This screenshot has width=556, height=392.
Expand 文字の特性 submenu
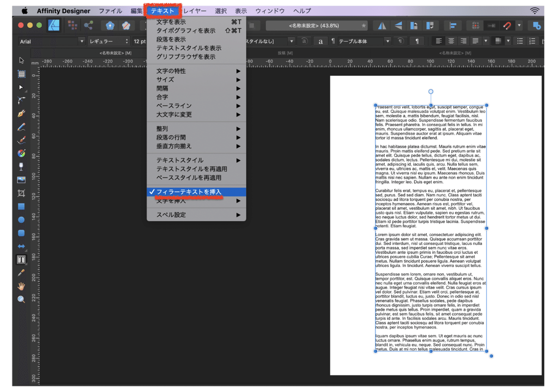(x=196, y=71)
